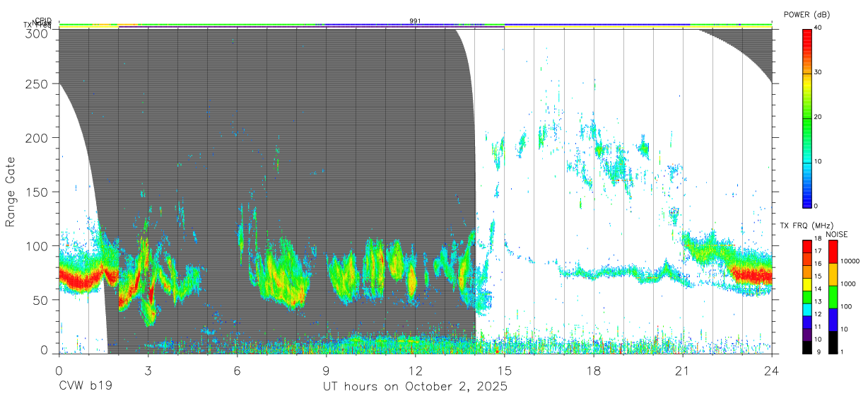Image resolution: width=868 pixels, height=401 pixels.
Task: Click the '6' hour tick label
Action: click(x=237, y=370)
